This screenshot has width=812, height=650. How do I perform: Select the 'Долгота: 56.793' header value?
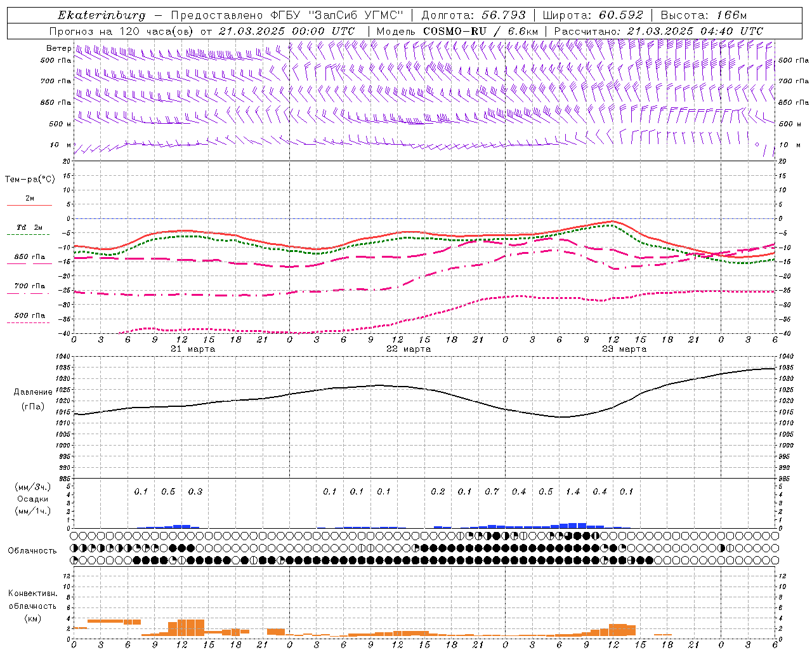473,15
